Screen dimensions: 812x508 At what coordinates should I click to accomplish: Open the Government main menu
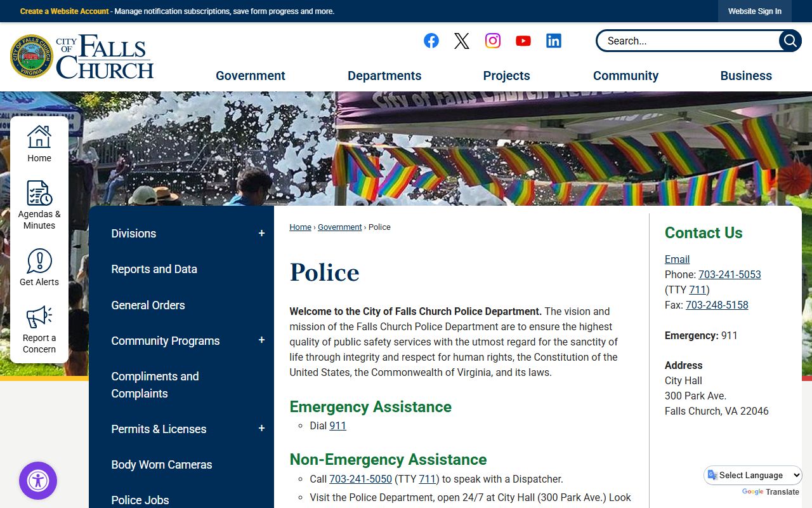point(251,76)
